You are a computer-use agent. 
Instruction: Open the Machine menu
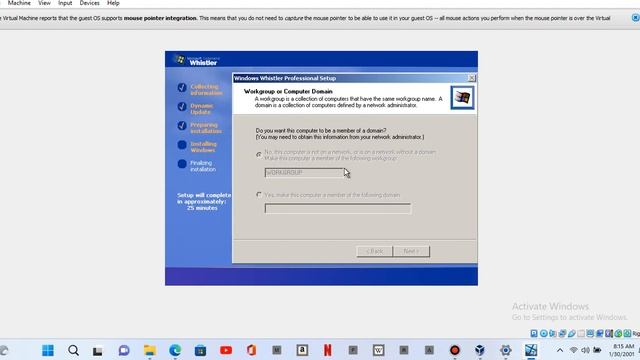coord(19,3)
